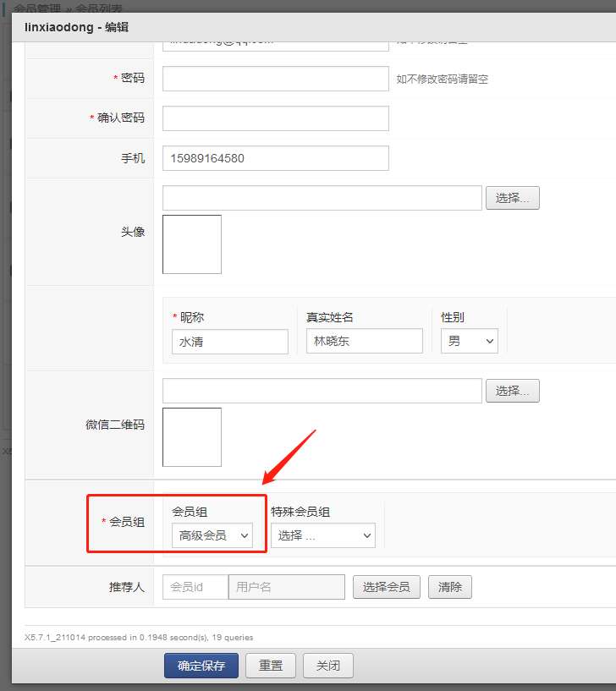Click the 手机 phone number field
The height and width of the screenshot is (691, 616).
(275, 158)
